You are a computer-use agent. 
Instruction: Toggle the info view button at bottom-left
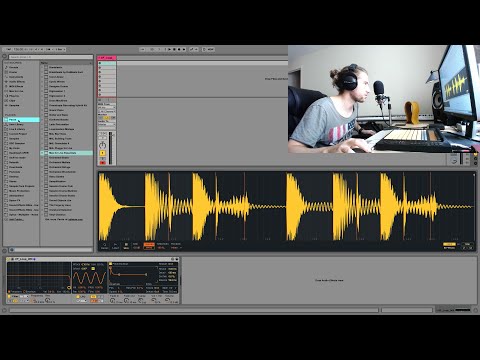point(4,310)
